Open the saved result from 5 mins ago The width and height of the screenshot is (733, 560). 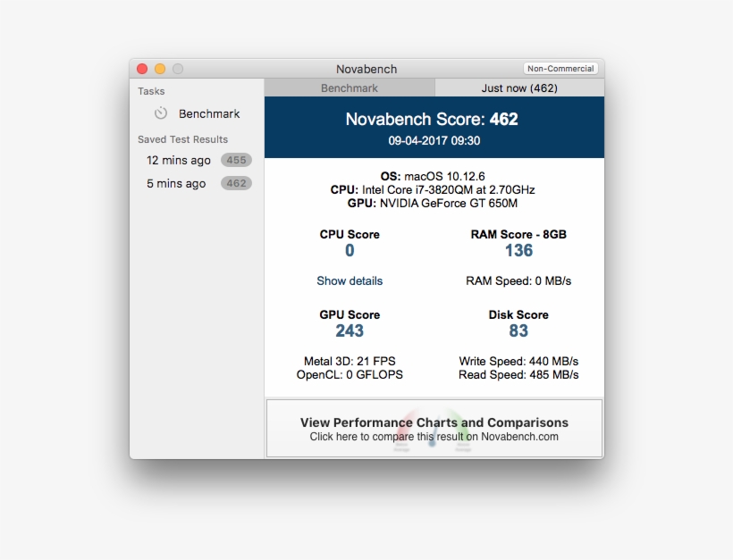tap(176, 184)
